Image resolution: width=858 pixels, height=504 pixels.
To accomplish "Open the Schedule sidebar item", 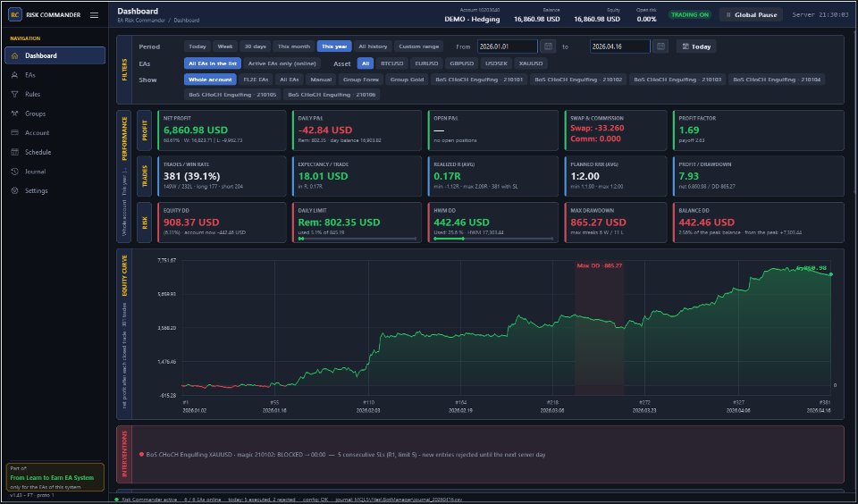I will (55, 152).
